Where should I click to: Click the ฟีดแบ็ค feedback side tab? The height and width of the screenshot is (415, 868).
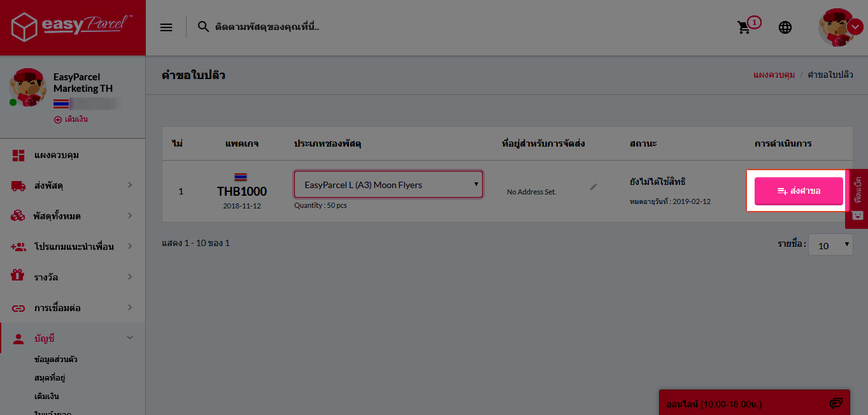pyautogui.click(x=857, y=198)
